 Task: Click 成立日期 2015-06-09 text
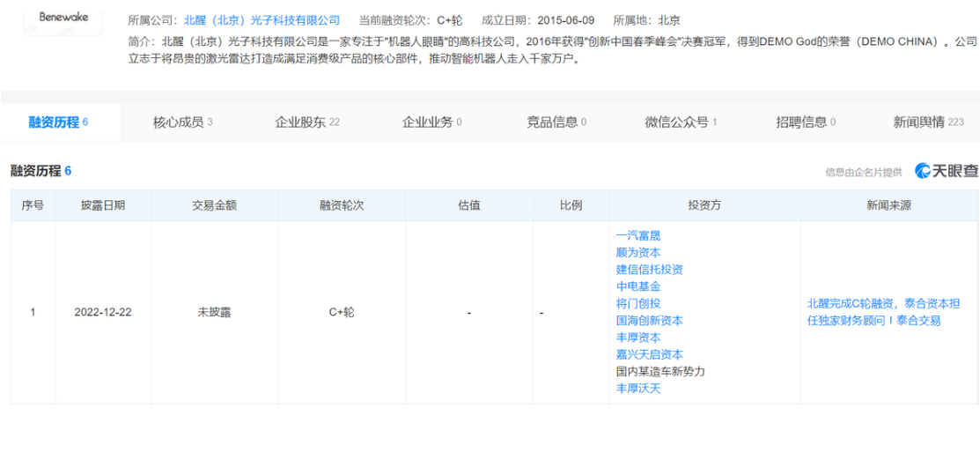click(x=538, y=20)
